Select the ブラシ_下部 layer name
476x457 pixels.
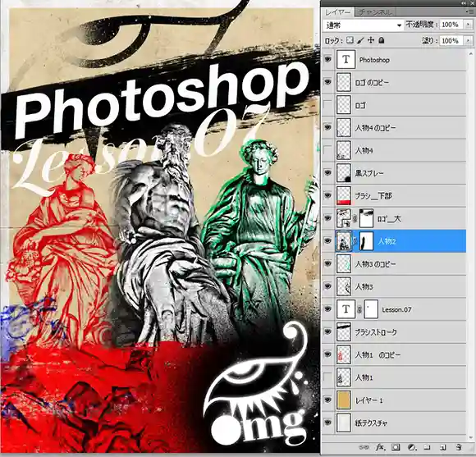click(373, 196)
